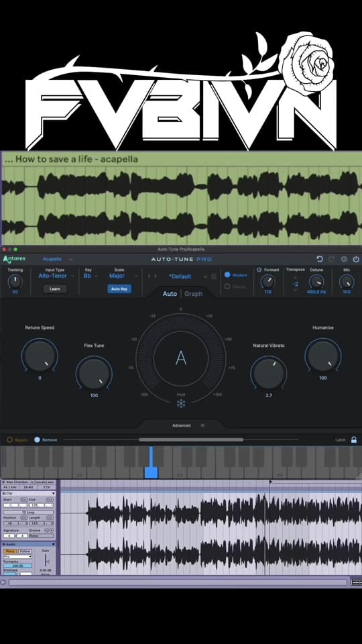Click the Detune knob

[316, 281]
